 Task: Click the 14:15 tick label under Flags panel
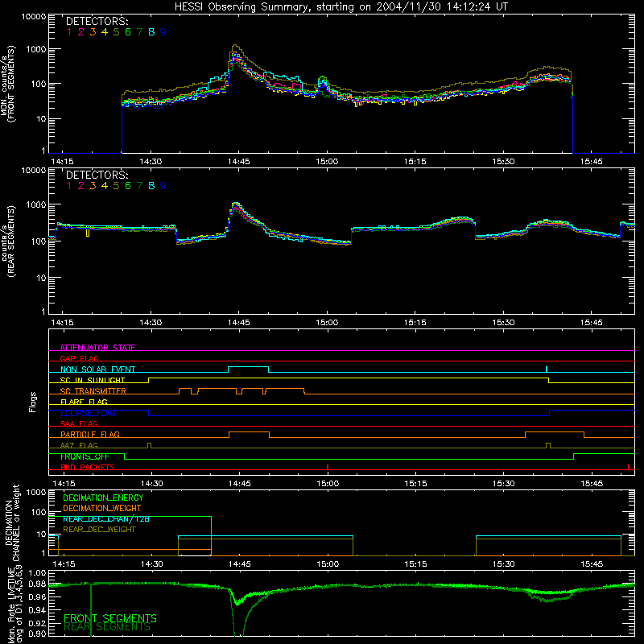click(64, 484)
